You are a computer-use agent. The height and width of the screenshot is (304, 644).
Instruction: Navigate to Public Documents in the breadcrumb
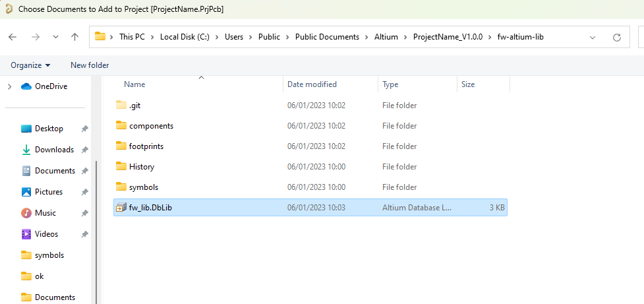coord(327,37)
